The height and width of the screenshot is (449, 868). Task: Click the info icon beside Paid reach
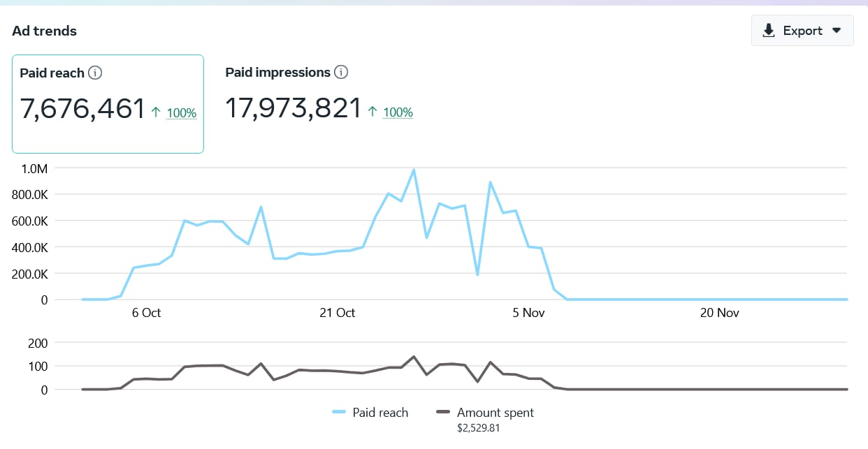tap(96, 73)
